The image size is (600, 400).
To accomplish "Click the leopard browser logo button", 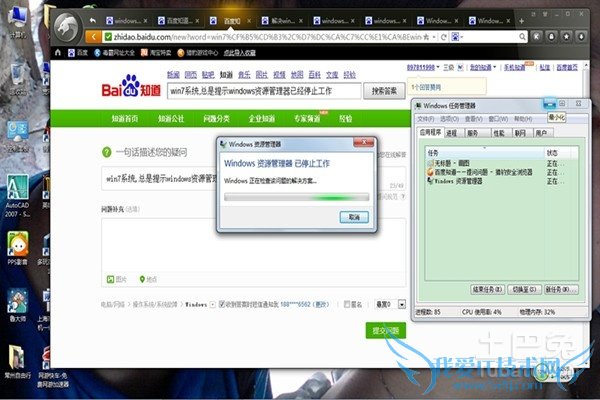I will (67, 28).
